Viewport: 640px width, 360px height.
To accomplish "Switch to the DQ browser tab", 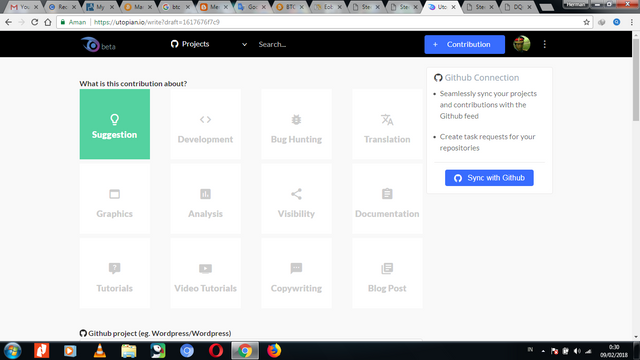I will 518,7.
